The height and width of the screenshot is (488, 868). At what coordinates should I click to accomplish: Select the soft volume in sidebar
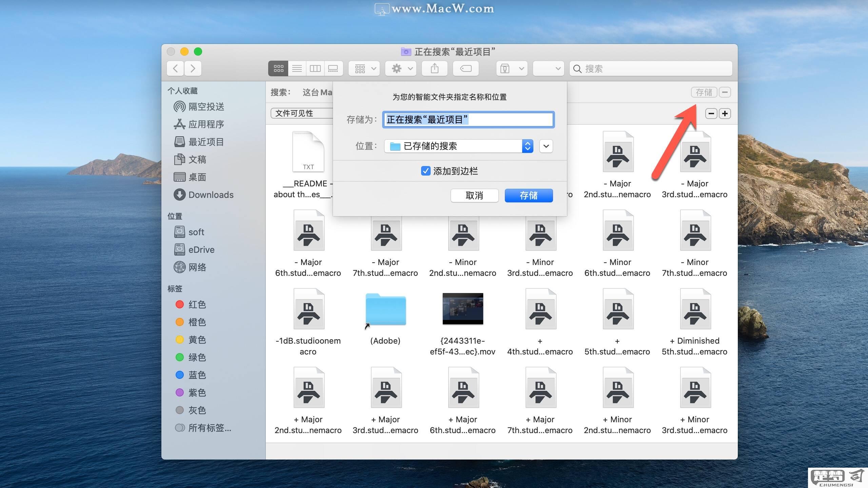(189, 232)
